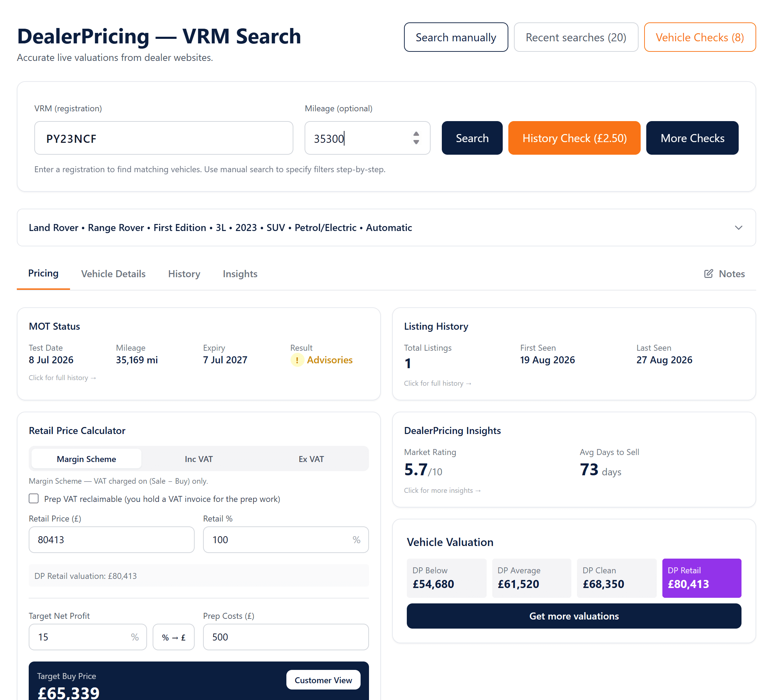Switch calculator to Inc VAT
773x700 pixels.
click(199, 459)
